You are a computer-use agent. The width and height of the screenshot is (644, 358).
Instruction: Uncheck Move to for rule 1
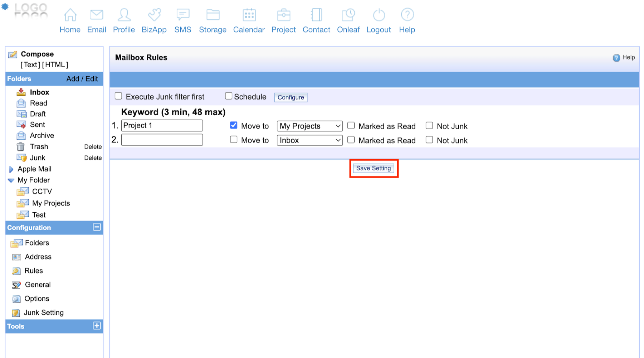tap(234, 125)
